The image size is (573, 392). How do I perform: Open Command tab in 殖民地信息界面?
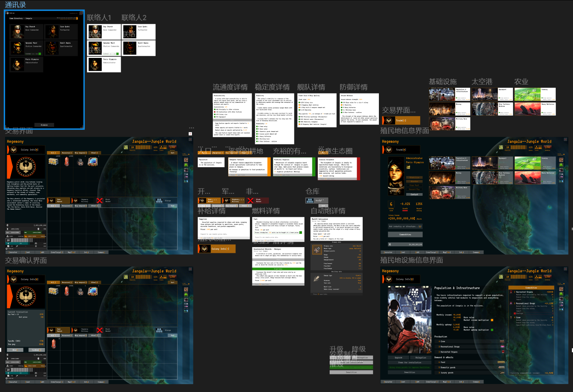click(x=476, y=252)
